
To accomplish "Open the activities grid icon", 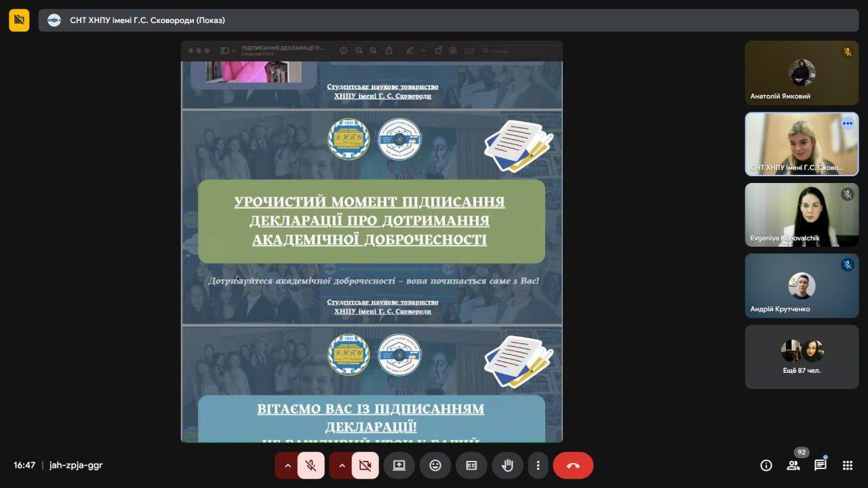I will [x=847, y=465].
